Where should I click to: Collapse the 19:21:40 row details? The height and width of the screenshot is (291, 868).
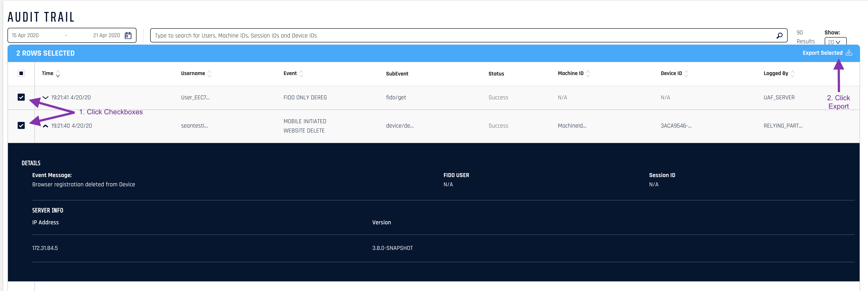45,126
